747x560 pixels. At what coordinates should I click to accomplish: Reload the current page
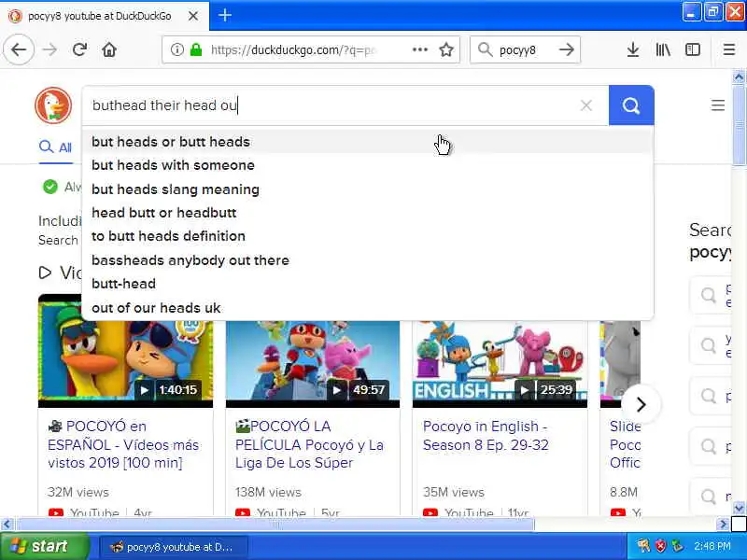click(x=79, y=49)
